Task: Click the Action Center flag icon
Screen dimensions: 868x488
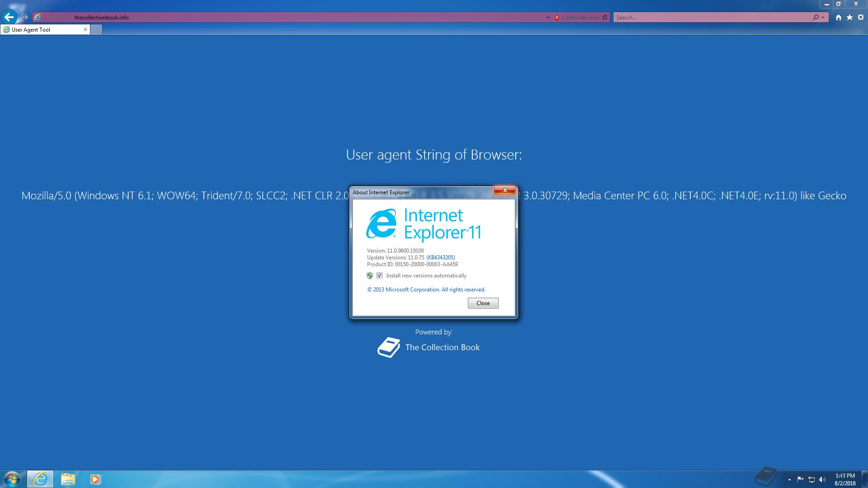Action: click(x=800, y=479)
